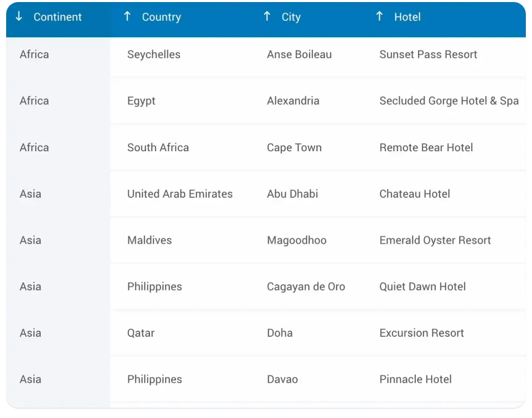Sort by the Country column header
This screenshot has width=532, height=418.
(x=161, y=17)
